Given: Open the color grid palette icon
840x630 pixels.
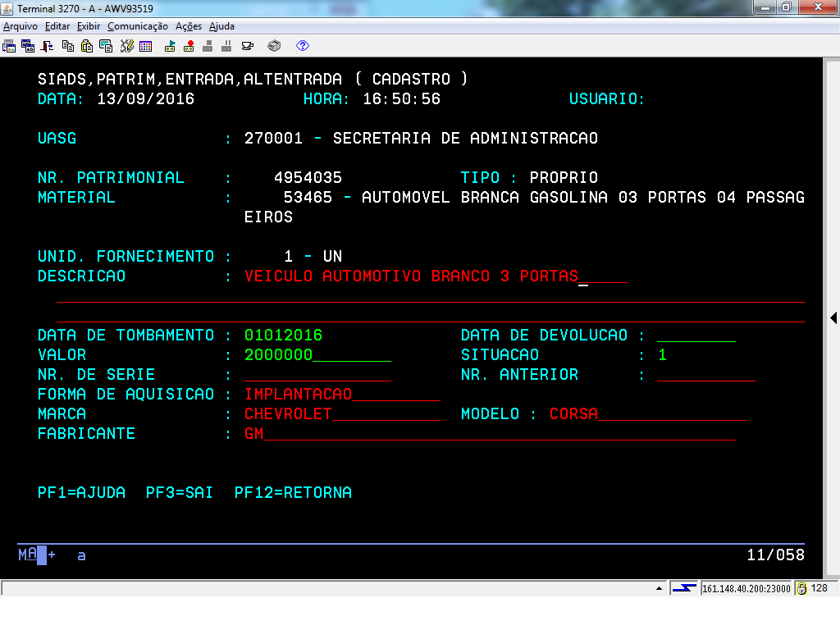Looking at the screenshot, I should 146,46.
